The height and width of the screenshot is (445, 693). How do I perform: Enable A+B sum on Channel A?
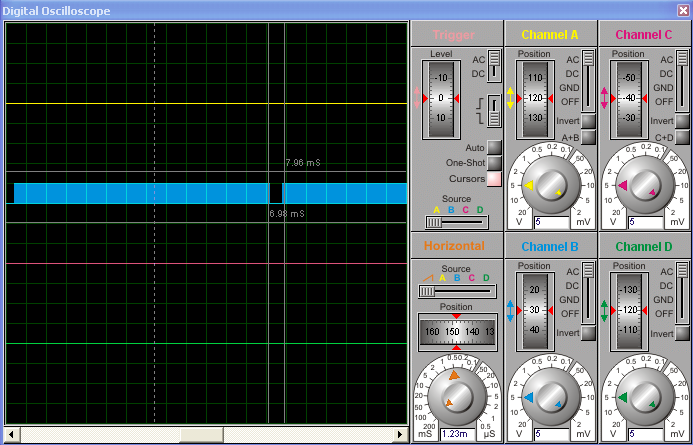coord(588,138)
